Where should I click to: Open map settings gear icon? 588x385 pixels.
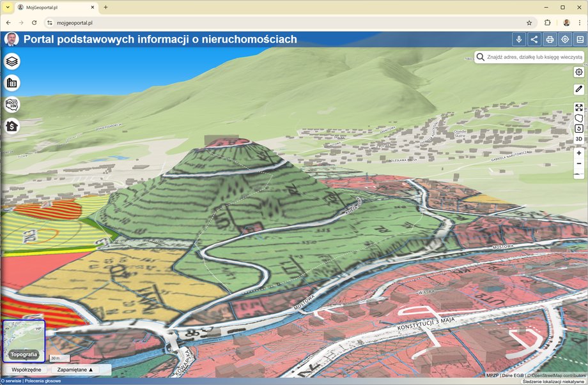[579, 72]
